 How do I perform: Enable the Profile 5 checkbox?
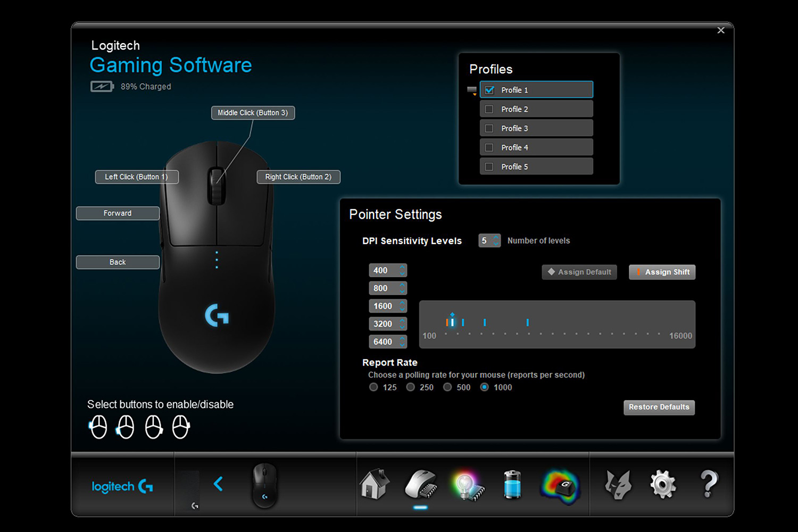[489, 167]
